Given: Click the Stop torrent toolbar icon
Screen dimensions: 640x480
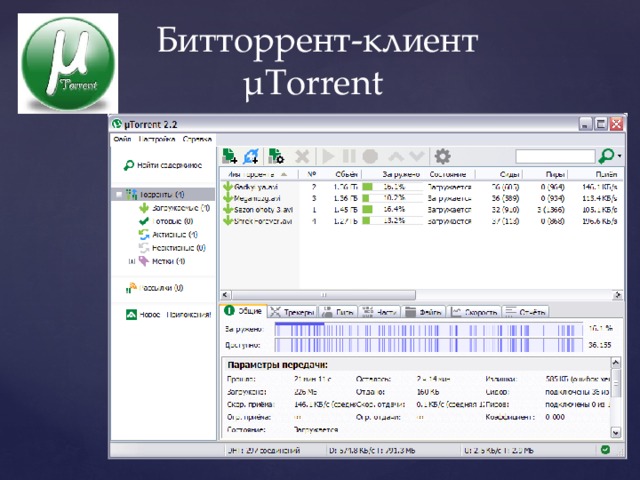Looking at the screenshot, I should pyautogui.click(x=371, y=156).
